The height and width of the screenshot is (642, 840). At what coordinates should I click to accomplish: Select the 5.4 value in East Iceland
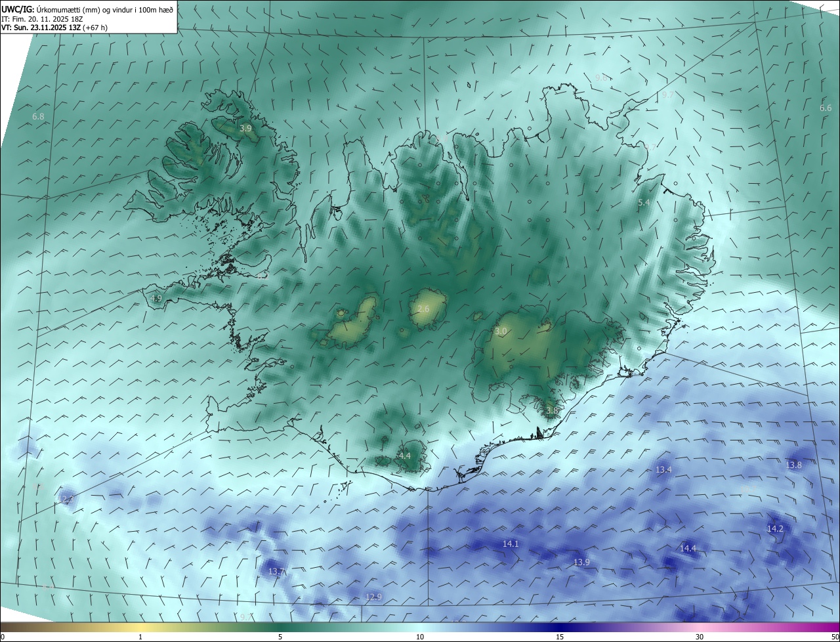[x=644, y=203]
